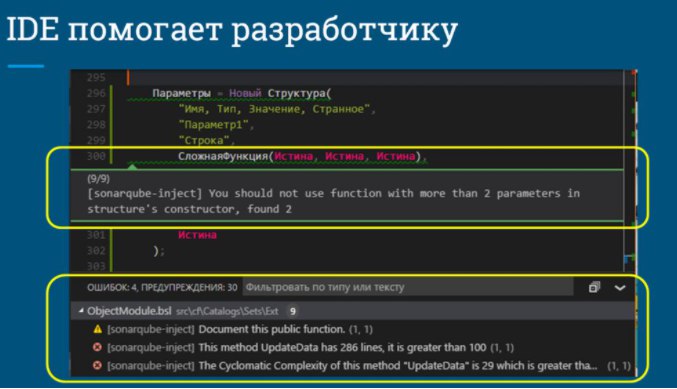Viewport: 677px width, 389px height.
Task: Click the sonarqube-inject message in the peek view
Action: click(333, 201)
